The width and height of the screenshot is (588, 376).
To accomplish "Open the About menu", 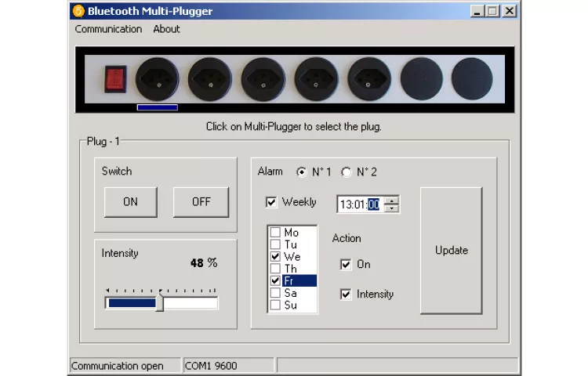I will [x=166, y=29].
